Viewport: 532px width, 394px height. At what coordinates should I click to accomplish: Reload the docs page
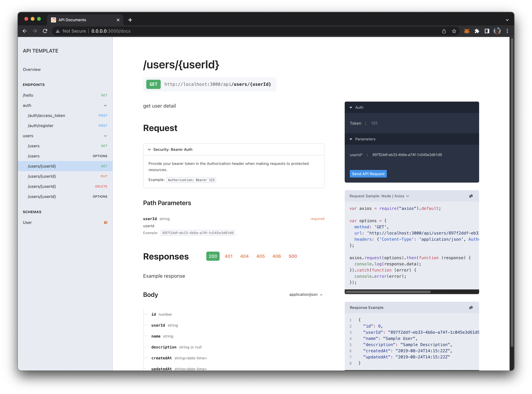tap(45, 31)
